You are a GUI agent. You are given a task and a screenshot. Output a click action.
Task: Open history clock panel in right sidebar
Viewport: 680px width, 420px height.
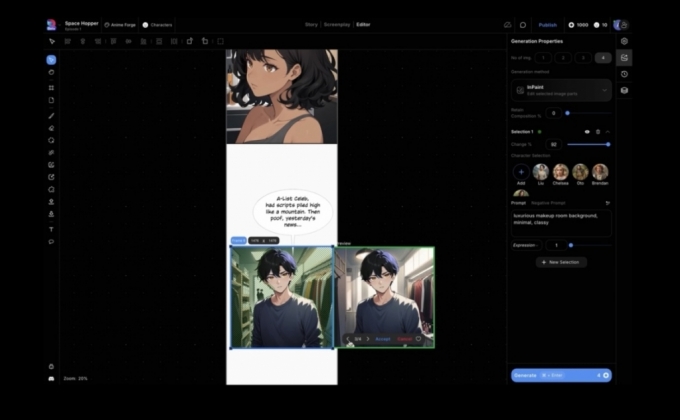point(624,74)
